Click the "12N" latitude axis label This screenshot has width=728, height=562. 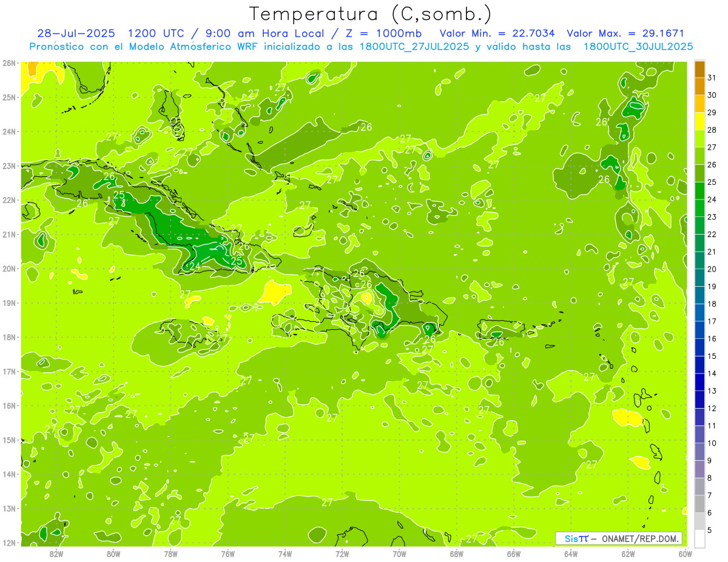click(x=8, y=543)
